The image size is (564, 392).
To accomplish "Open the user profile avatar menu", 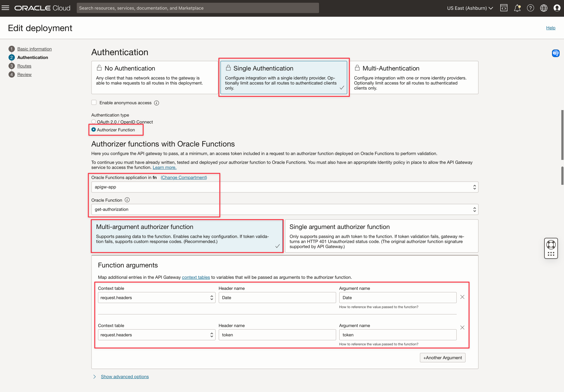I will 557,8.
